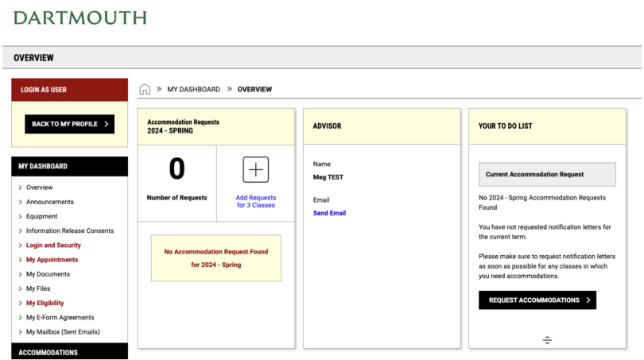Open Equipment in sidebar
Image resolution: width=644 pixels, height=360 pixels.
pos(42,216)
